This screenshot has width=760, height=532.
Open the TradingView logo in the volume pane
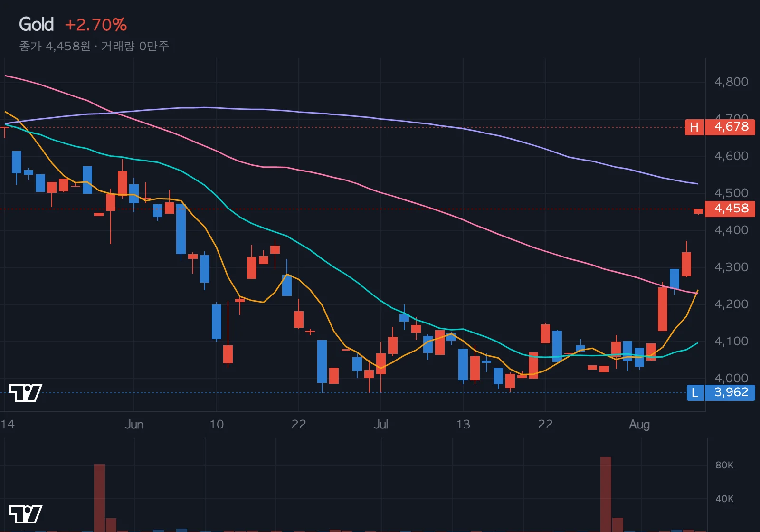click(x=26, y=514)
